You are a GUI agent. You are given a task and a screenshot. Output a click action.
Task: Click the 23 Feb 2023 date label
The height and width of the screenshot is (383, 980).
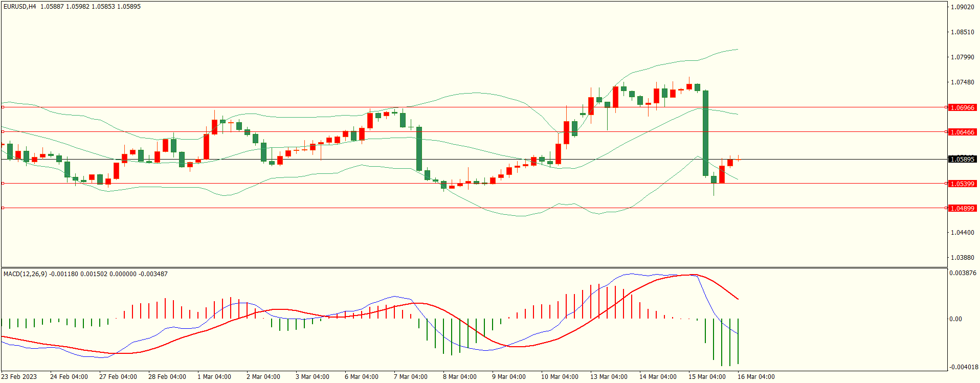click(x=19, y=377)
